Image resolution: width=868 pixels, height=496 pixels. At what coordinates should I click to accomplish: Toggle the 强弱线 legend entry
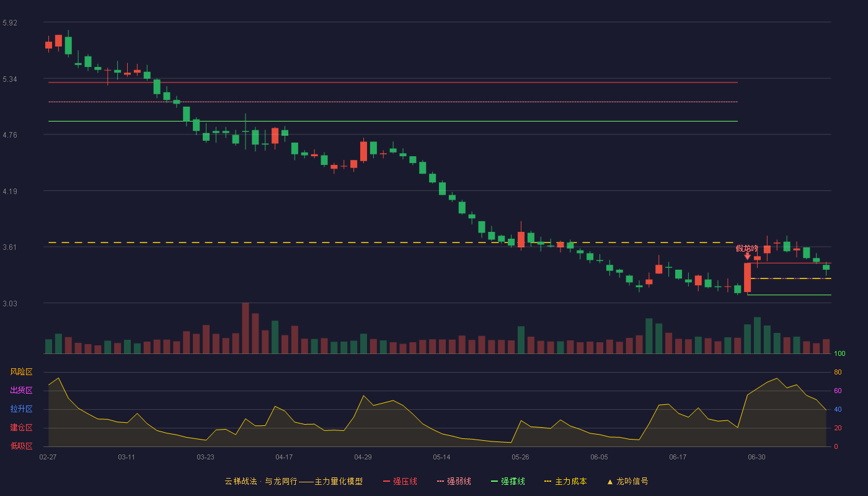[x=454, y=481]
